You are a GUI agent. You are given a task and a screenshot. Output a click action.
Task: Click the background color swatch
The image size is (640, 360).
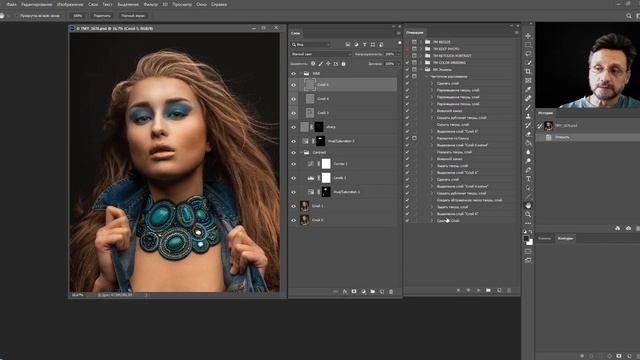click(x=530, y=242)
